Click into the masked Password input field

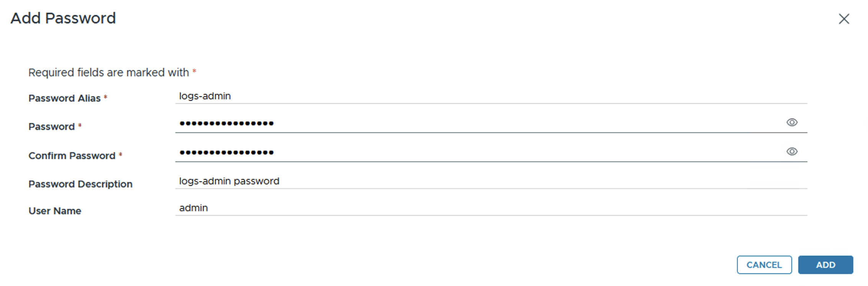coord(478,123)
